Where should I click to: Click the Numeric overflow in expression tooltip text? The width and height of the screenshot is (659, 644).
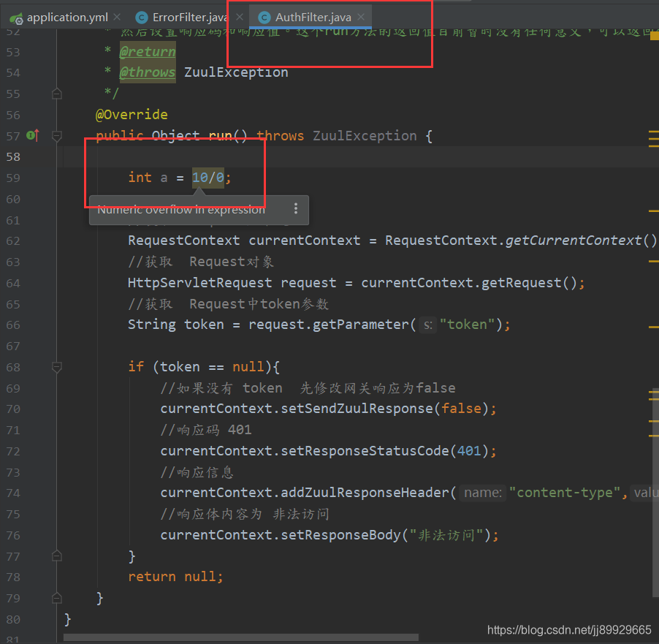(181, 210)
